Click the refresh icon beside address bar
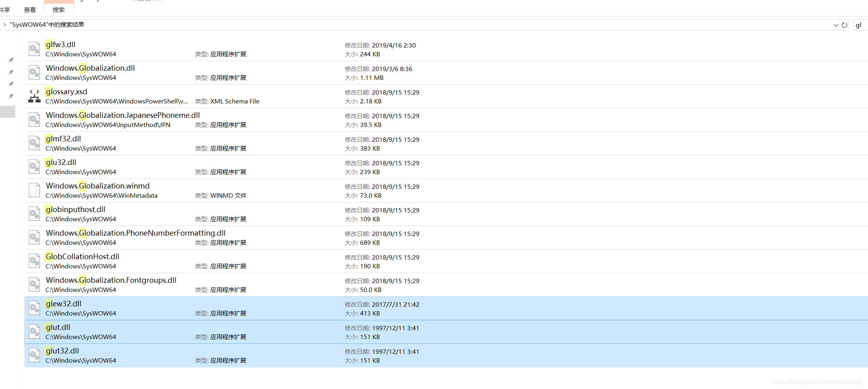This screenshot has width=868, height=389. [844, 25]
